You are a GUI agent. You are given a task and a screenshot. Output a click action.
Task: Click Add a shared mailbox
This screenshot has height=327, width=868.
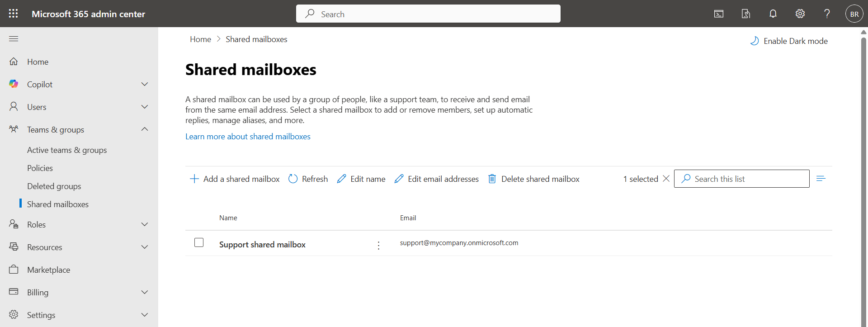coord(235,179)
